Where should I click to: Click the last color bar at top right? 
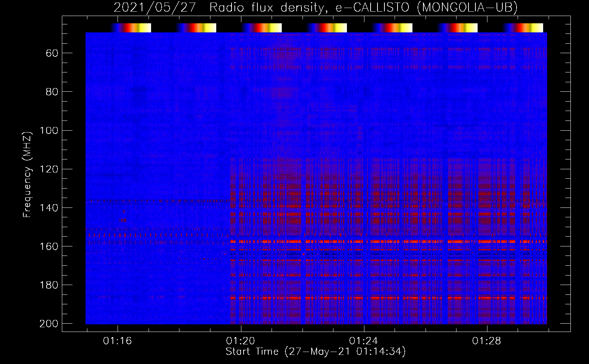pos(523,28)
